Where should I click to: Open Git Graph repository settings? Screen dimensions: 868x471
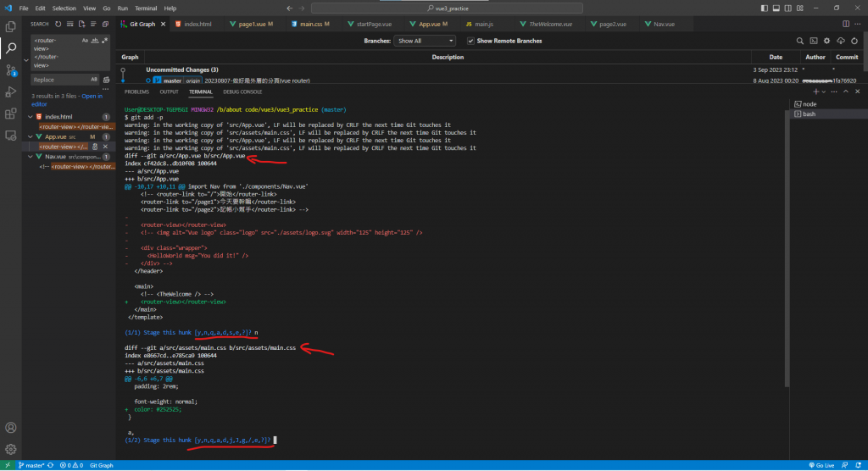click(x=827, y=41)
